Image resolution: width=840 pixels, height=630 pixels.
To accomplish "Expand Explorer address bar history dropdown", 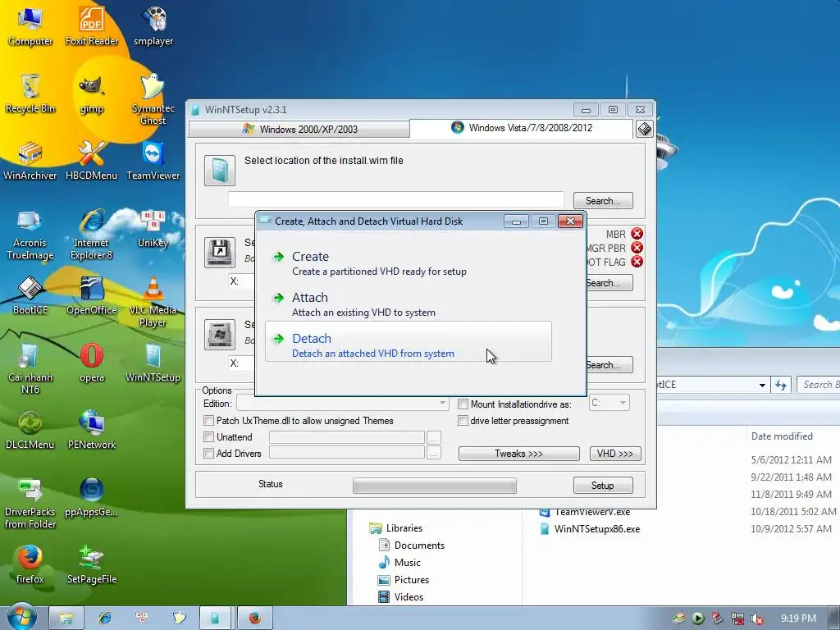I will click(x=762, y=385).
